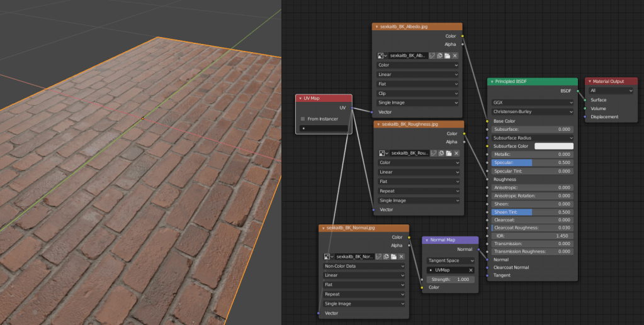Open the Clip extension dropdown in Albedo node
644x325 pixels.
coord(417,93)
